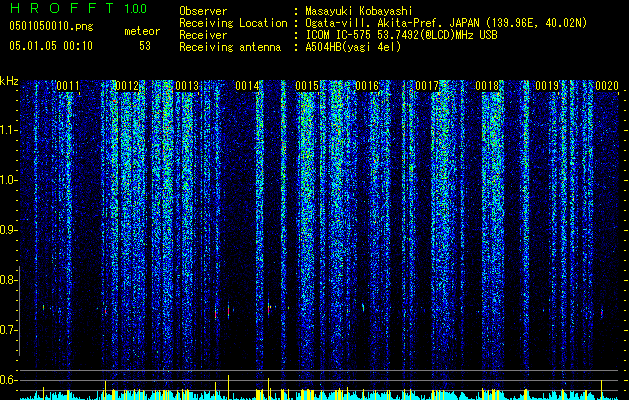629x400 pixels.
Task: Click the 0014 time marker
Action: pos(247,86)
